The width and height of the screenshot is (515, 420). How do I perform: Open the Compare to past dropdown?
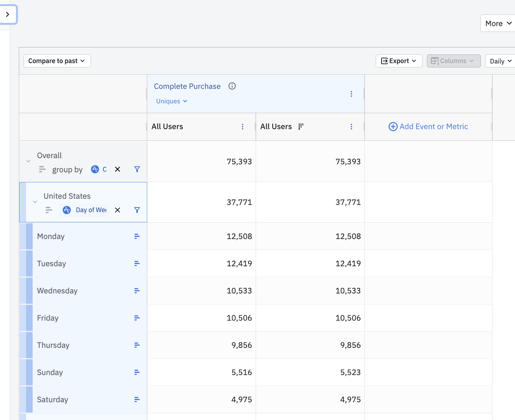click(57, 61)
